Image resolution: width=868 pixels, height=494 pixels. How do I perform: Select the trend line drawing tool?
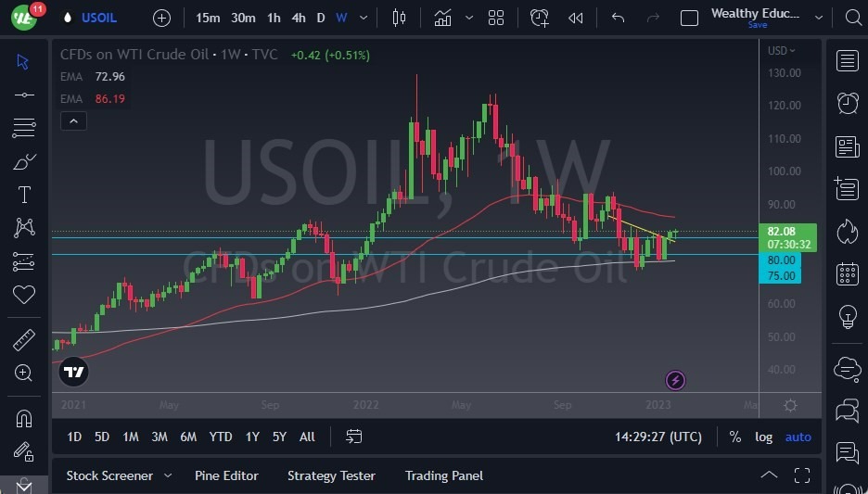pos(24,95)
